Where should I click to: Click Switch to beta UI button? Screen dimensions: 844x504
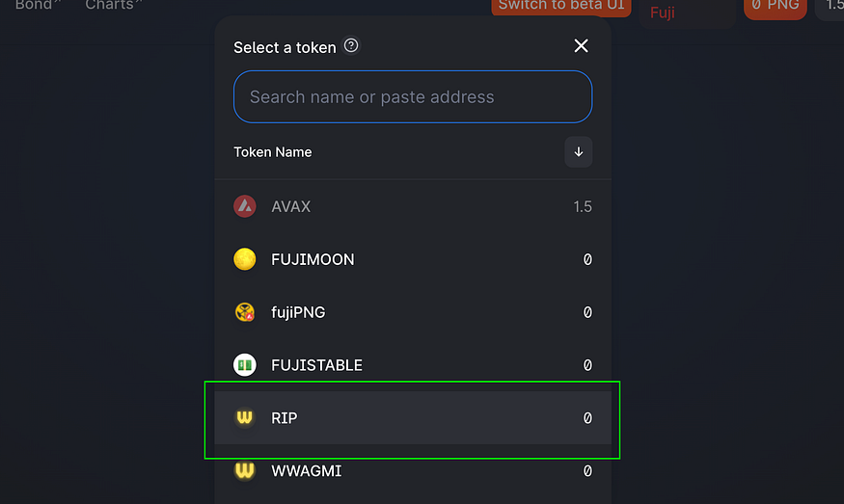pos(561,6)
